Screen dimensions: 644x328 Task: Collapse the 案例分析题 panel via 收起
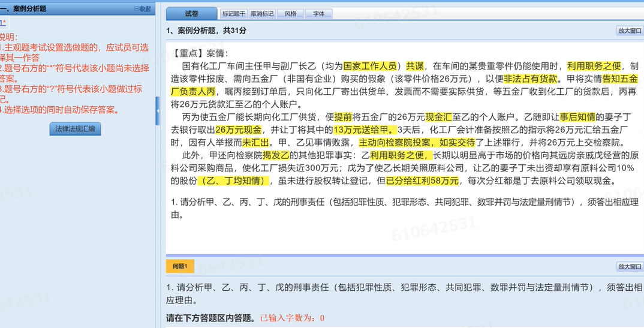click(x=142, y=8)
